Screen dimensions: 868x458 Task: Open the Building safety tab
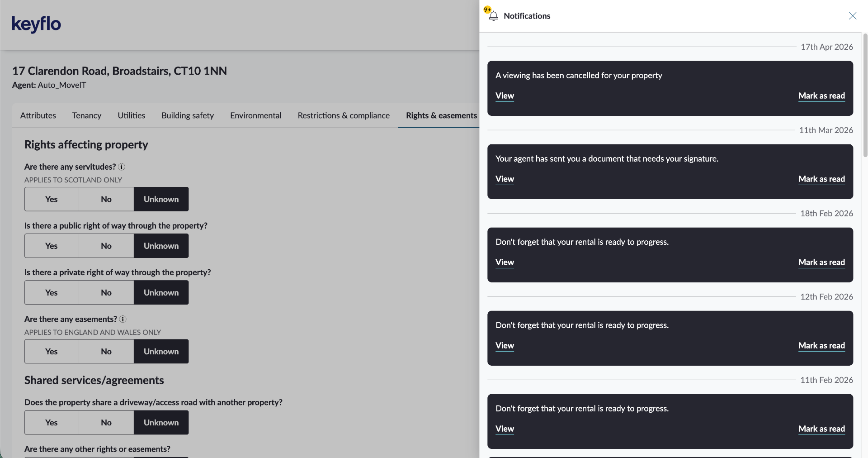pos(188,115)
